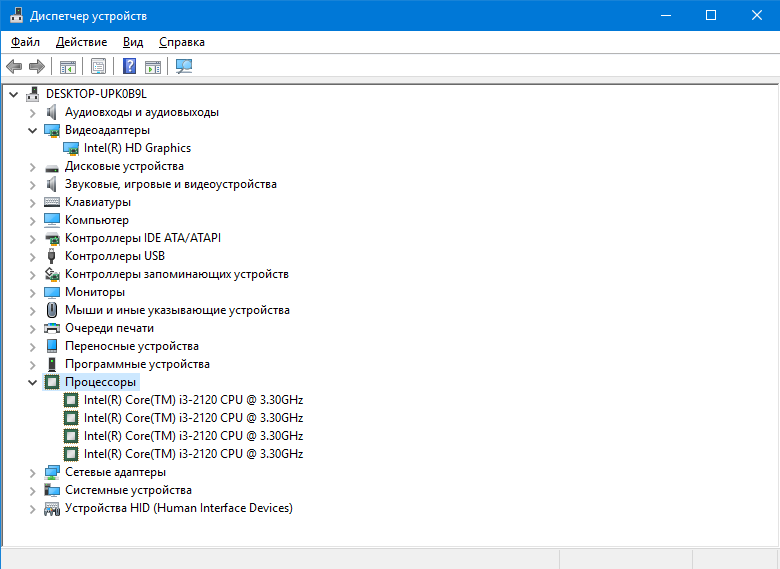Click the blue Help question mark icon
Screen dimensions: 780x569
129,67
